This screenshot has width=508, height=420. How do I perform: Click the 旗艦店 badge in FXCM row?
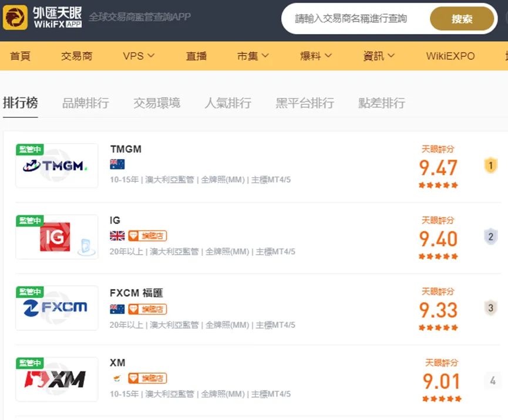click(x=147, y=309)
